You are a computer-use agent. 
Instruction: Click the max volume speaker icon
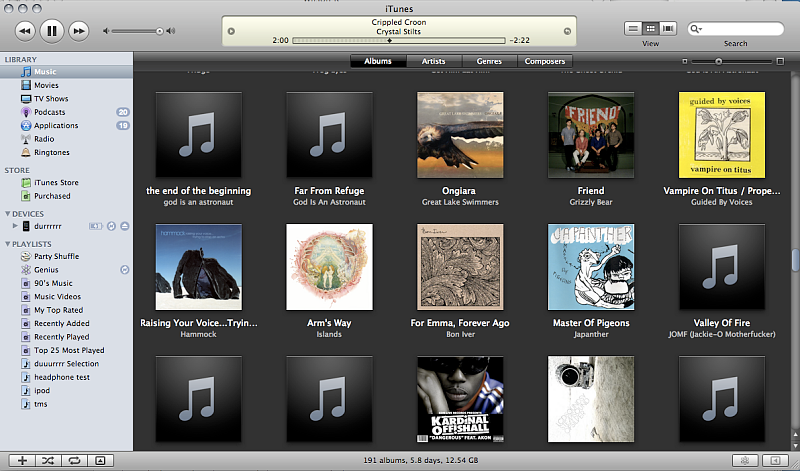click(x=171, y=31)
